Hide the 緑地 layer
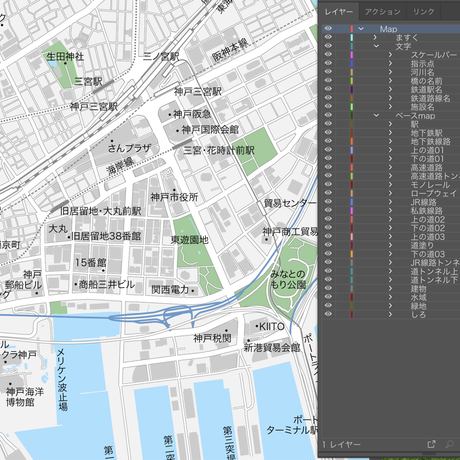 [328, 306]
